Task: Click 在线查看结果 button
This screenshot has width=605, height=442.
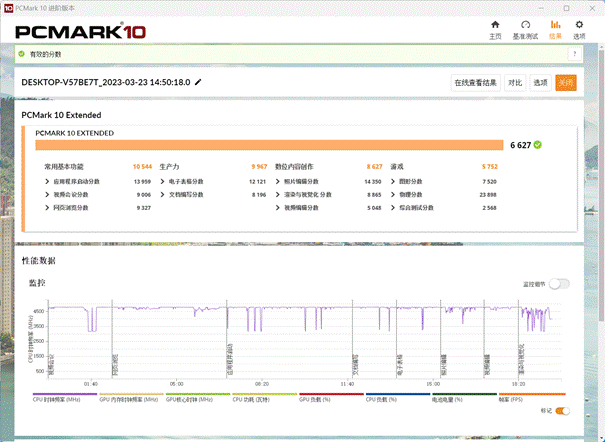Action: 476,83
